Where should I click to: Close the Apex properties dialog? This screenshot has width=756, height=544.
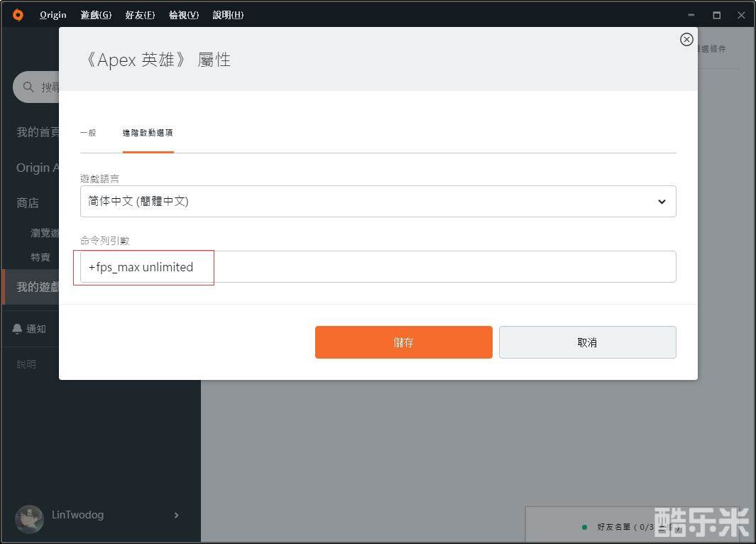(x=686, y=40)
